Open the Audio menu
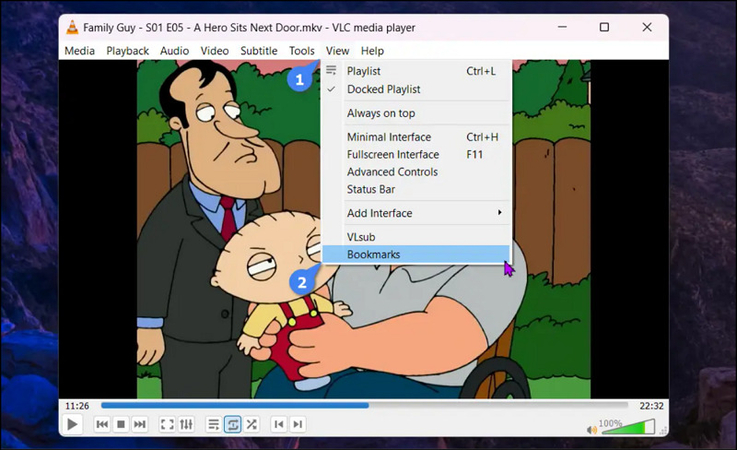 [174, 51]
